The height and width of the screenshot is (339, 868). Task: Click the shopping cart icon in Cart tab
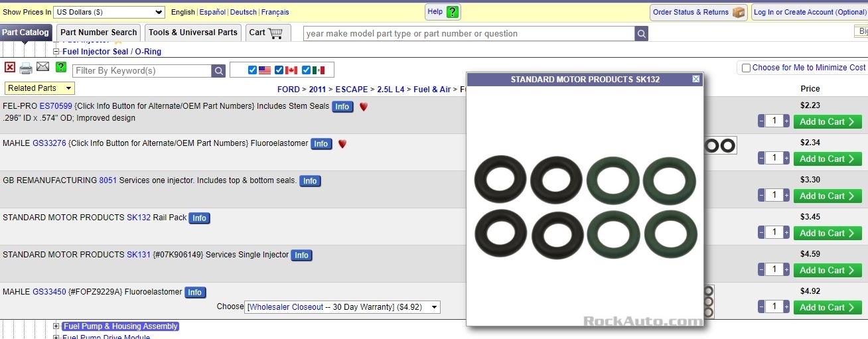tap(276, 33)
